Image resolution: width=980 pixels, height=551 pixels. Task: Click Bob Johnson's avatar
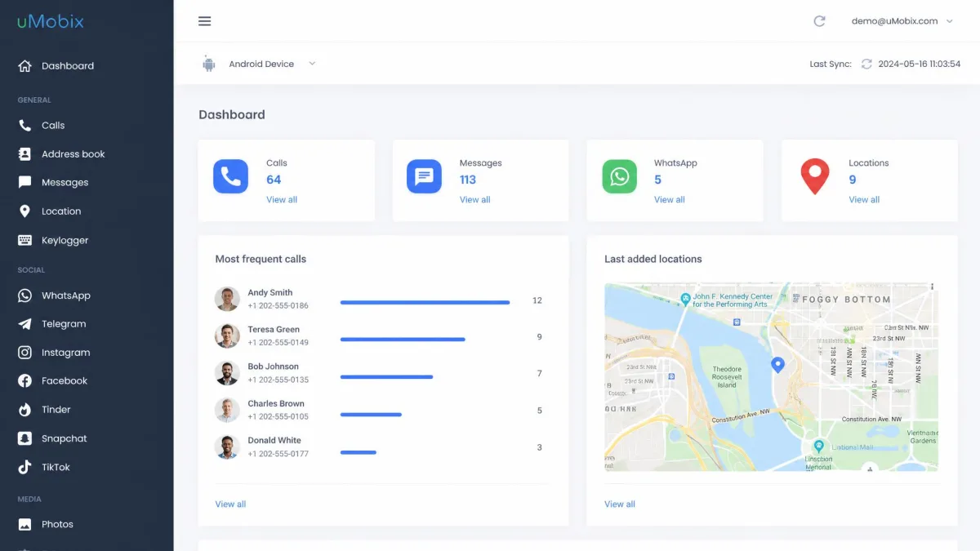click(227, 373)
